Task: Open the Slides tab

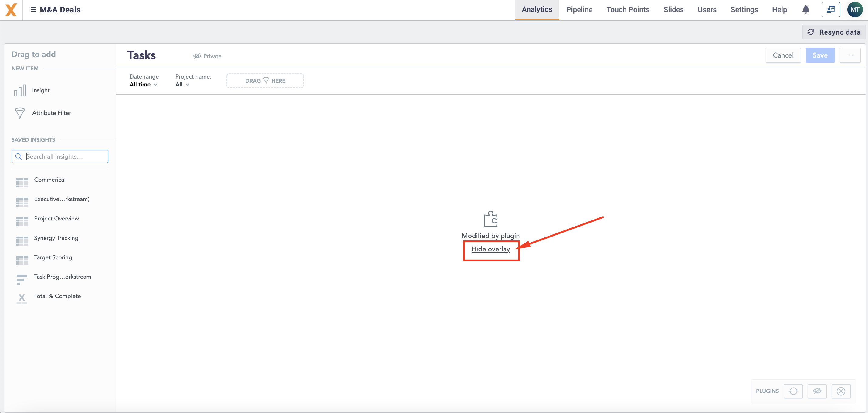Action: [x=673, y=9]
